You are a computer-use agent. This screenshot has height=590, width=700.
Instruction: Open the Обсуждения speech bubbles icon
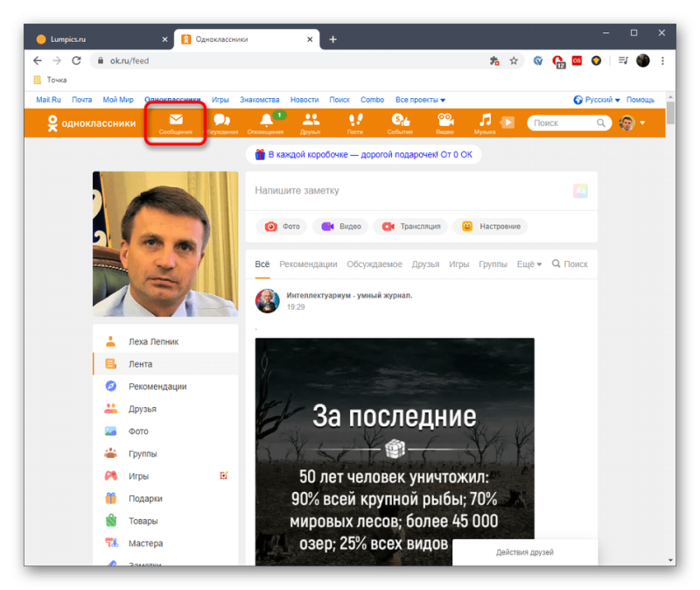[x=221, y=119]
